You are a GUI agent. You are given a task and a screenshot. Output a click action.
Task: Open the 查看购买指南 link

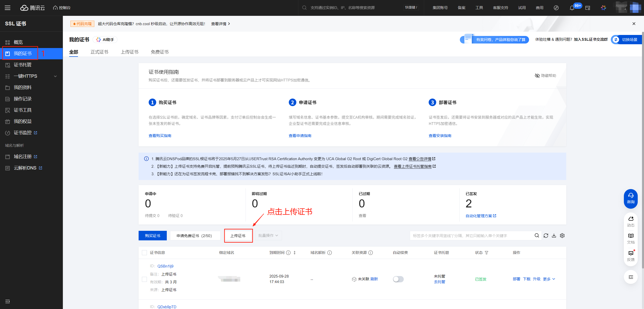(x=160, y=136)
